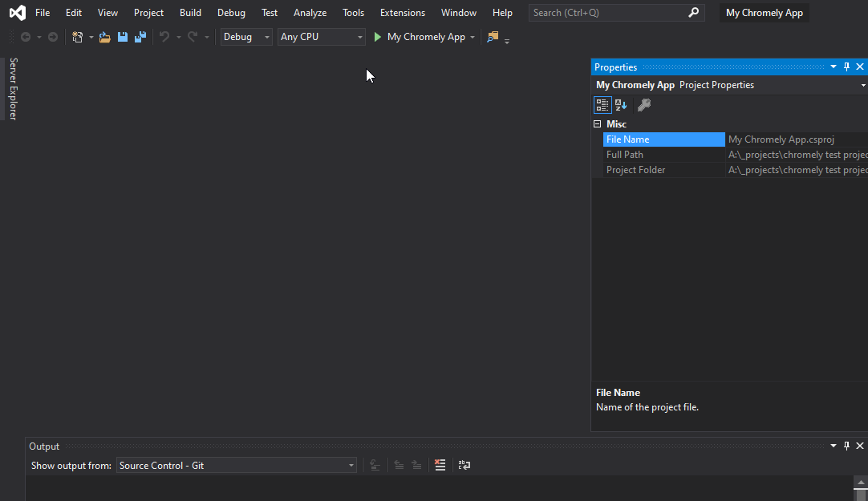Image resolution: width=868 pixels, height=501 pixels.
Task: Open Properties window position dropdown
Action: pos(834,67)
